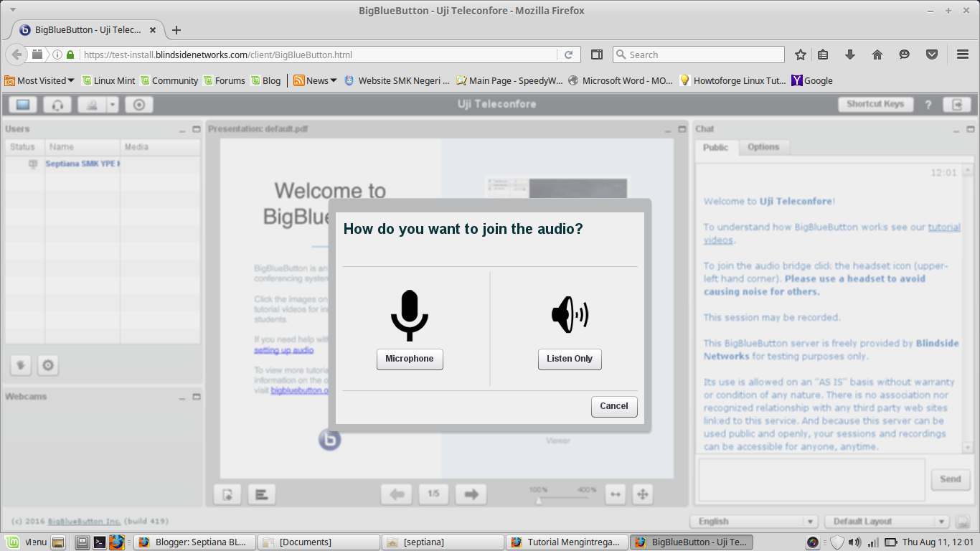This screenshot has width=980, height=551.
Task: Switch to the Public chat tab
Action: [715, 147]
